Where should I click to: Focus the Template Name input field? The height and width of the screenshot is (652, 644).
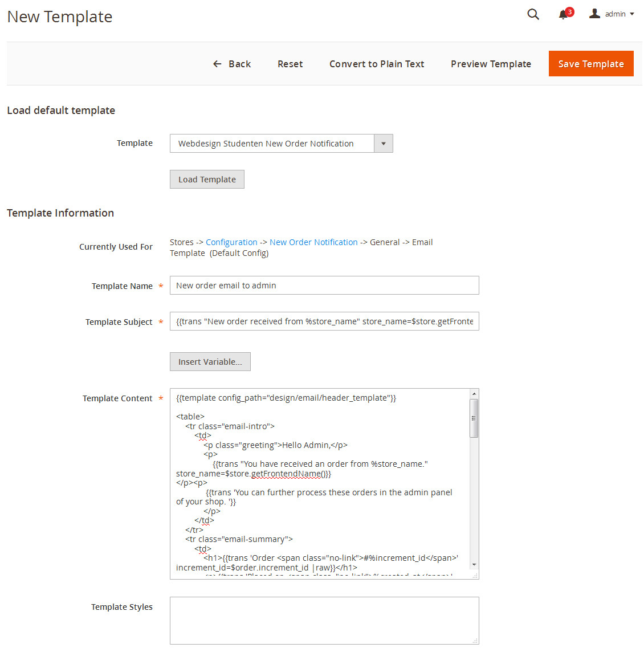pyautogui.click(x=324, y=286)
